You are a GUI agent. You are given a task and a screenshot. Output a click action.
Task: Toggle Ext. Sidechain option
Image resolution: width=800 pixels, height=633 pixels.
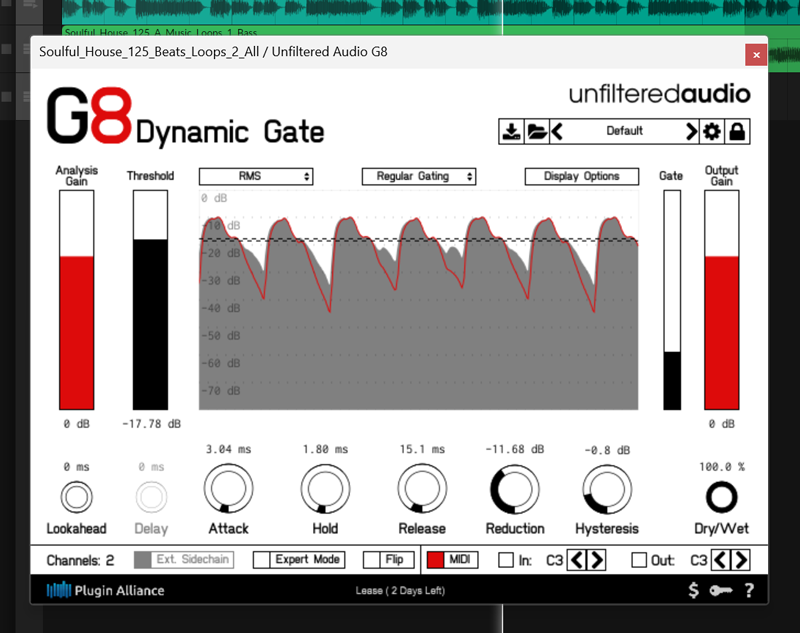[x=184, y=560]
